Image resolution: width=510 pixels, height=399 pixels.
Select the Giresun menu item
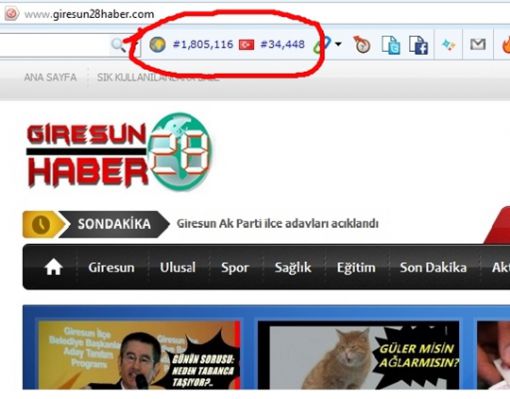click(x=111, y=267)
